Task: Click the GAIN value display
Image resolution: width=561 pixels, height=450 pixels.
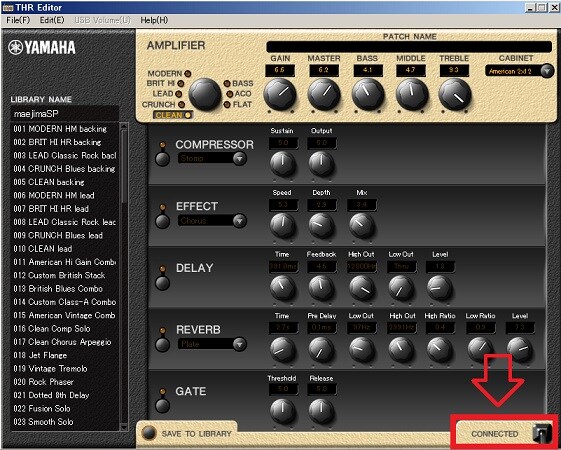Action: pos(280,70)
